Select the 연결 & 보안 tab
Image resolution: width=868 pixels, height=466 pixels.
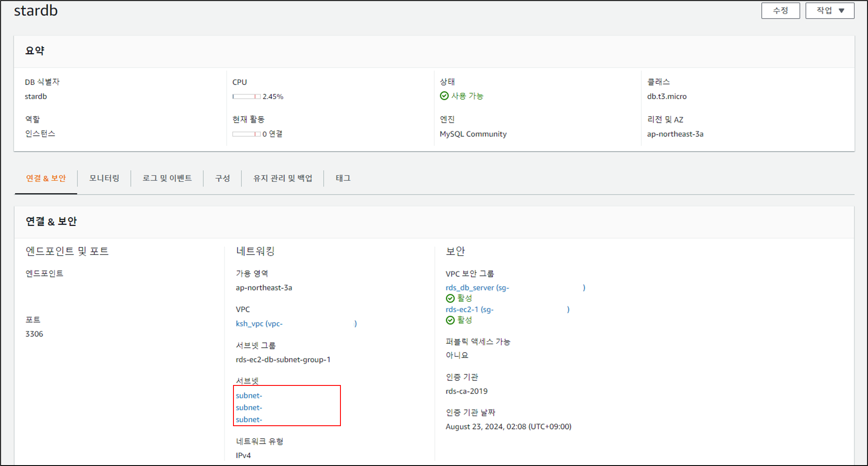pyautogui.click(x=46, y=178)
